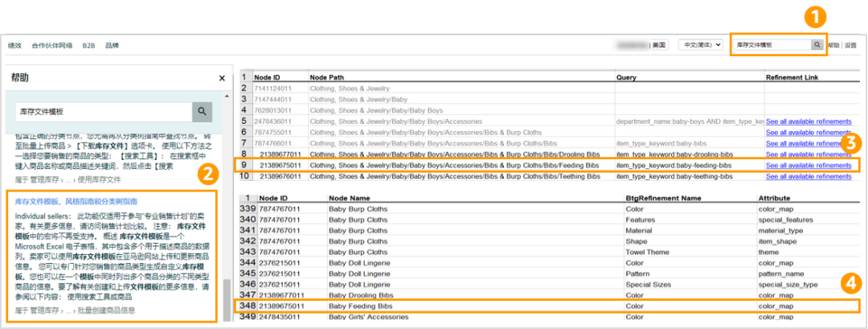Close the 帮助 help panel
This screenshot has height=329, width=868.
click(222, 78)
